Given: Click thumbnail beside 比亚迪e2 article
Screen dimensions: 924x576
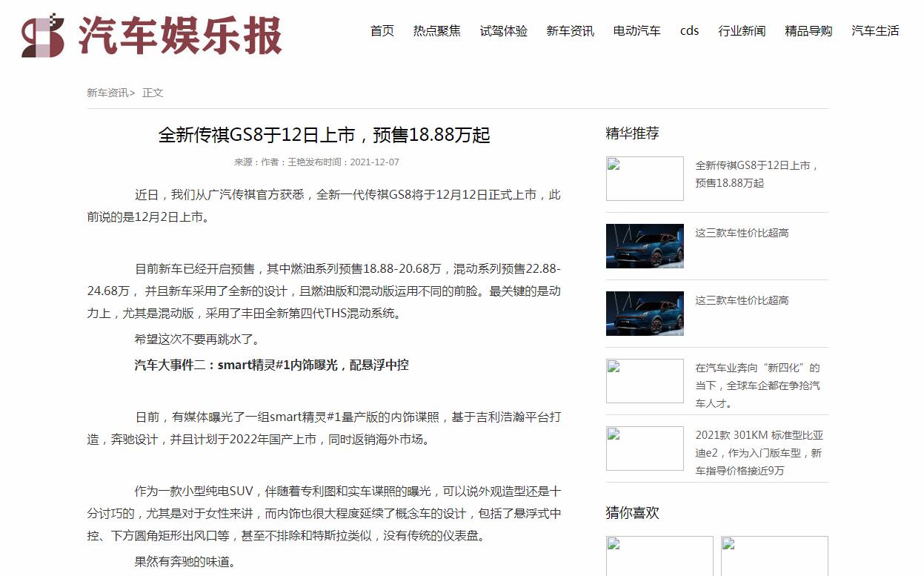Looking at the screenshot, I should [x=645, y=448].
